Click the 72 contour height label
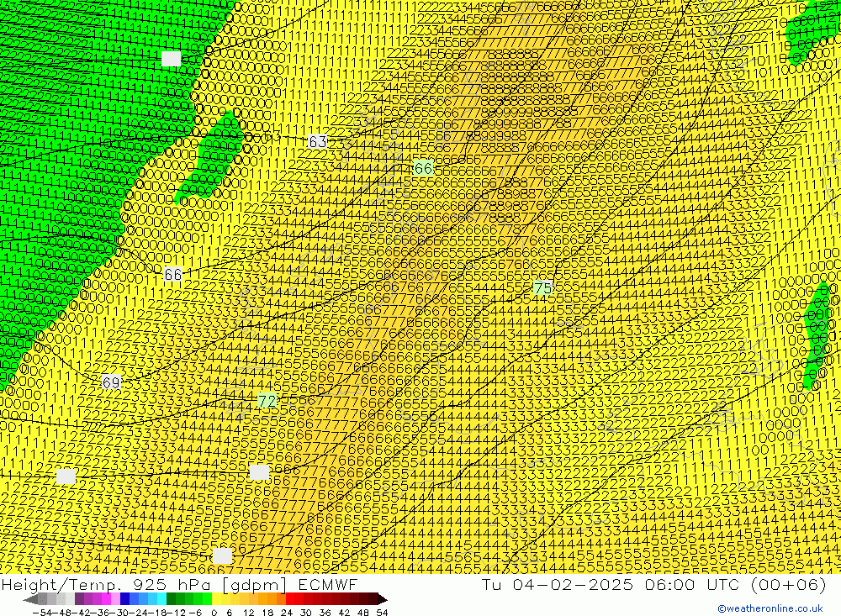The height and width of the screenshot is (616, 841). 267,401
